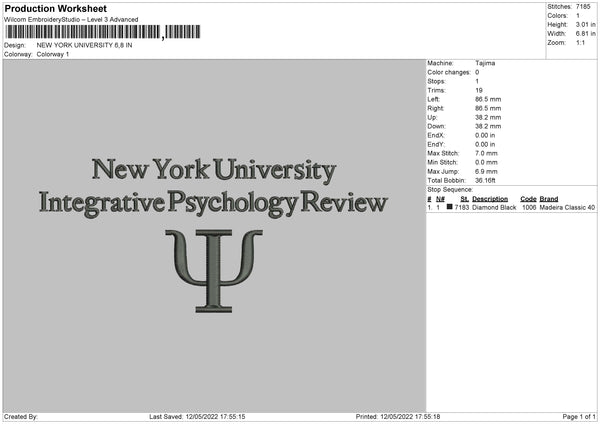Click the Page 1 of 1 indicator
The image size is (600, 424).
click(x=579, y=417)
